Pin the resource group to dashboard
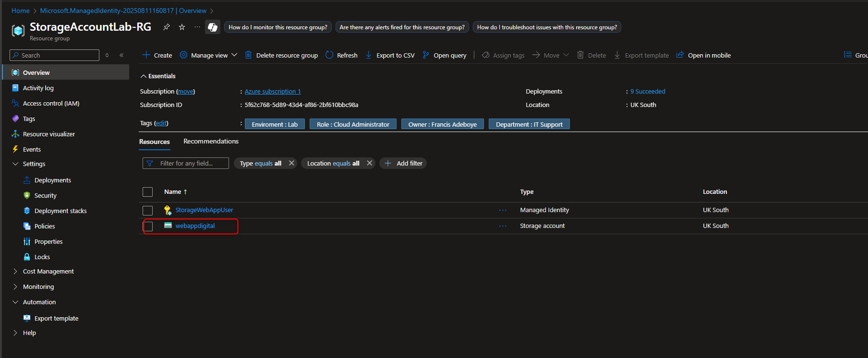This screenshot has height=358, width=868. tap(167, 27)
